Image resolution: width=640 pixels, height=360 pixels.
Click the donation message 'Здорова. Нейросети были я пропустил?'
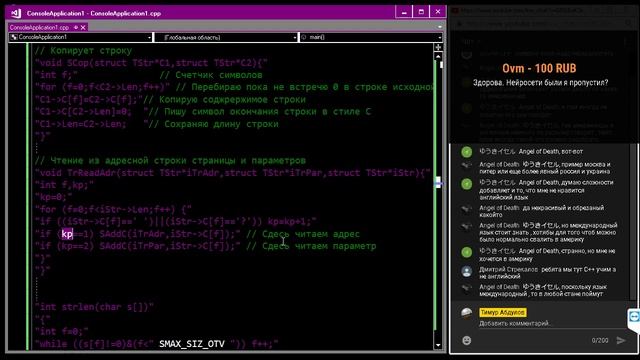pos(540,82)
